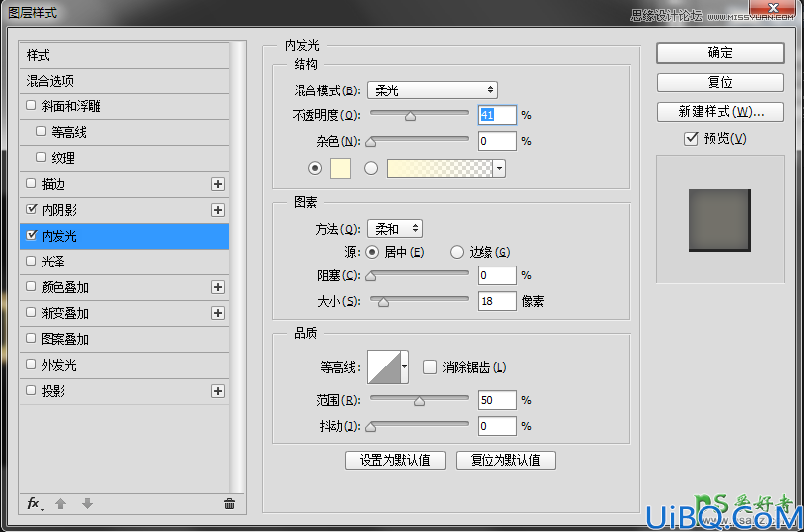Toggle 消除锯齿 anti-alias checkbox
804x532 pixels.
pos(430,367)
